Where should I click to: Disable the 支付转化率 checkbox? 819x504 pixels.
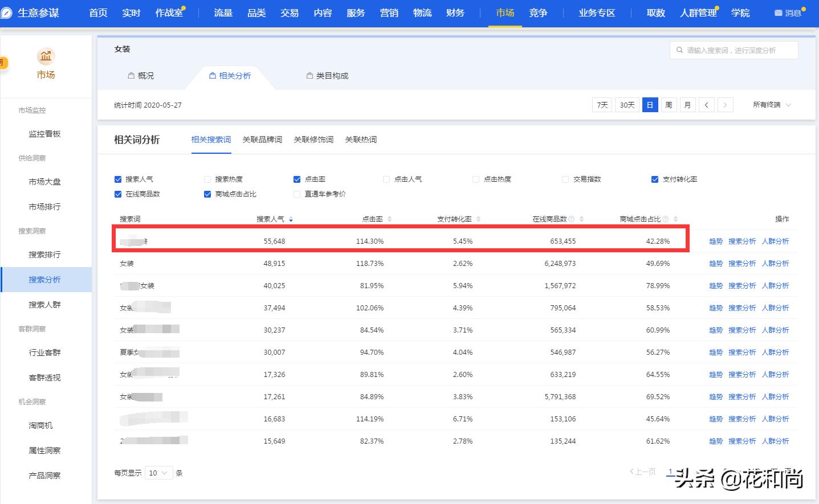click(x=654, y=179)
